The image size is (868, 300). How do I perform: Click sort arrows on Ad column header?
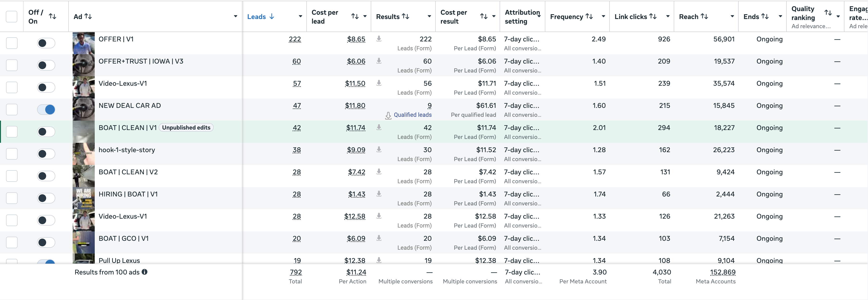click(88, 17)
